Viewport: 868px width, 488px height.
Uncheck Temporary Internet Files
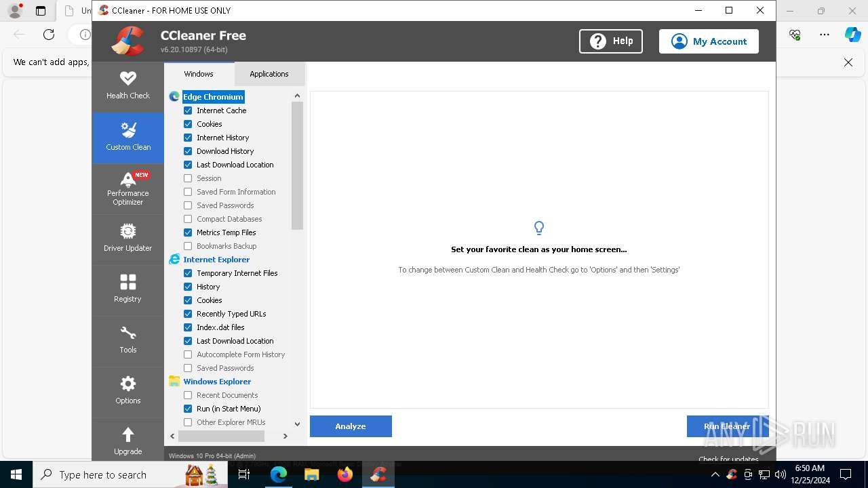pos(188,273)
